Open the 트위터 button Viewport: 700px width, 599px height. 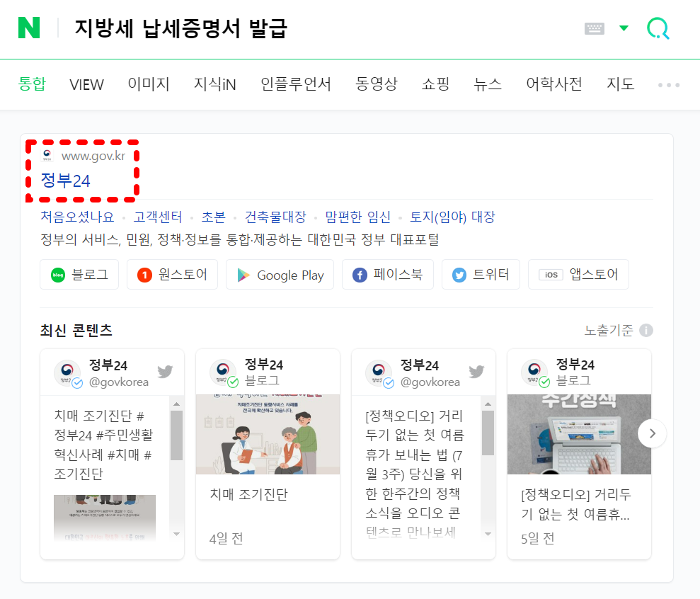[481, 274]
